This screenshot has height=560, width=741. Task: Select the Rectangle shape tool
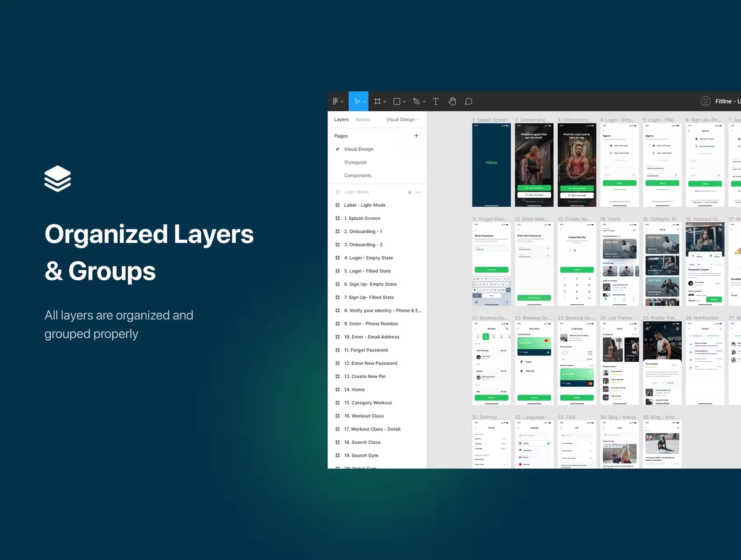coord(396,101)
